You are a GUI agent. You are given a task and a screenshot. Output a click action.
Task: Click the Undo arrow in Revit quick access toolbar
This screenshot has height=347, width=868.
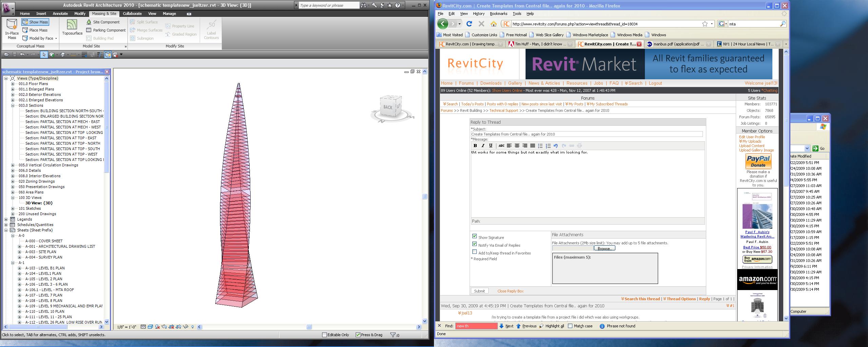click(22, 54)
